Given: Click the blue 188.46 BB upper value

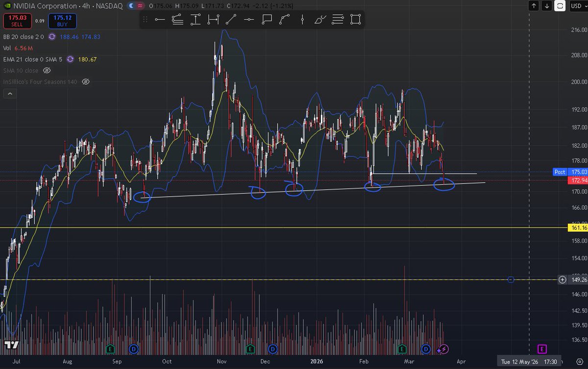Looking at the screenshot, I should pos(69,37).
